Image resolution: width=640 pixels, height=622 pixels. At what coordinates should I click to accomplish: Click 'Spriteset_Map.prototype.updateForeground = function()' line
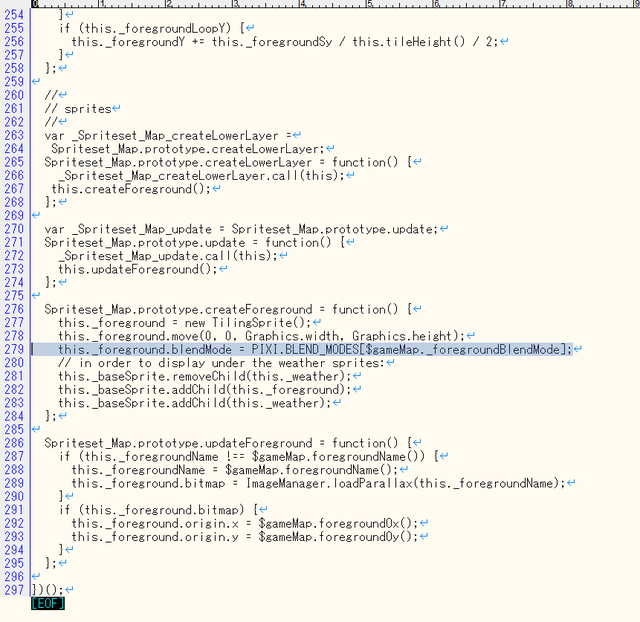tap(228, 443)
